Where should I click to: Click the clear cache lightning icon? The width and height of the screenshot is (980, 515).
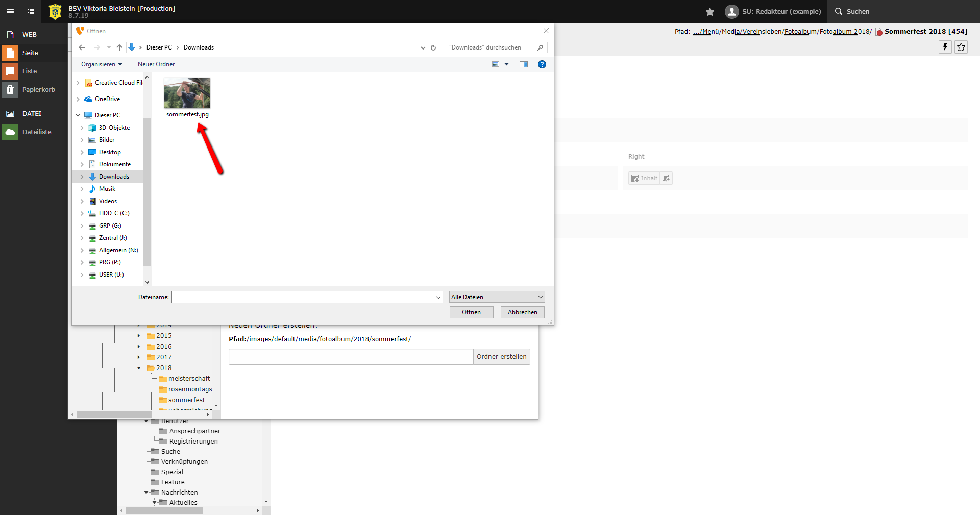click(x=945, y=47)
